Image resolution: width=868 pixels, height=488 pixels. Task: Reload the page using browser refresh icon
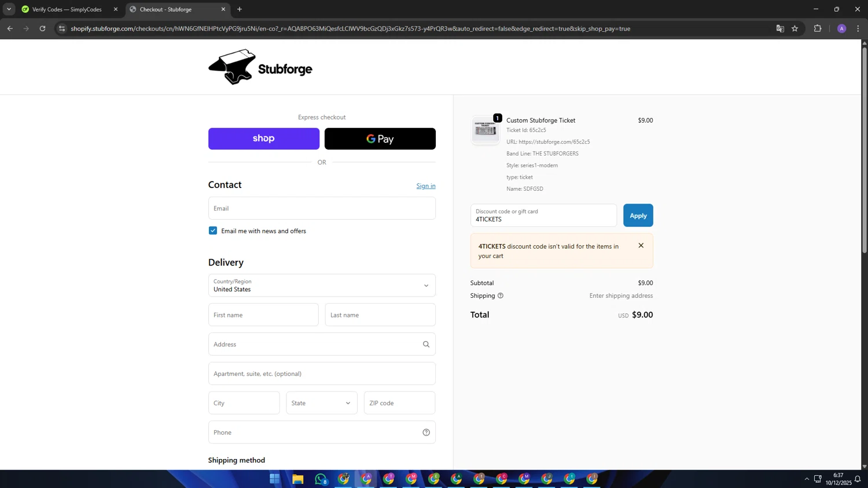[x=42, y=28]
